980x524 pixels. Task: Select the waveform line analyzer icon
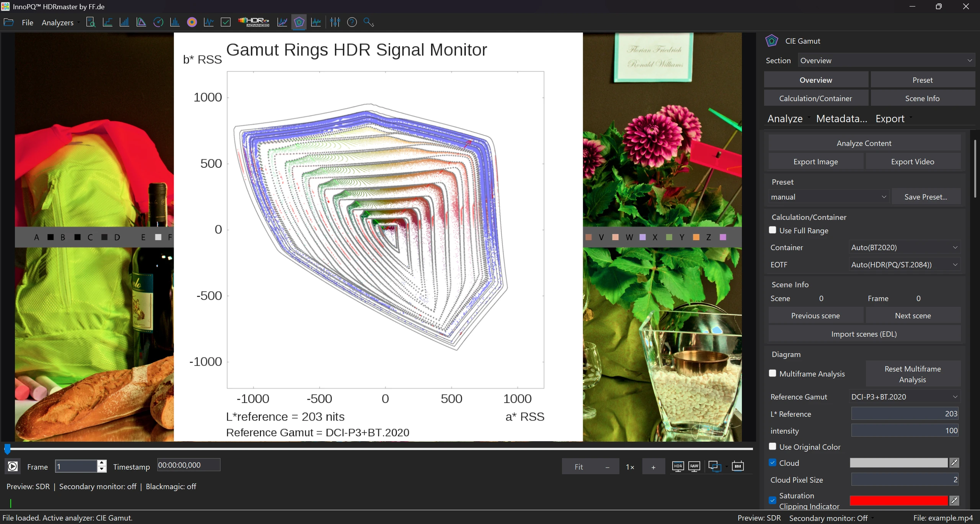(x=209, y=22)
